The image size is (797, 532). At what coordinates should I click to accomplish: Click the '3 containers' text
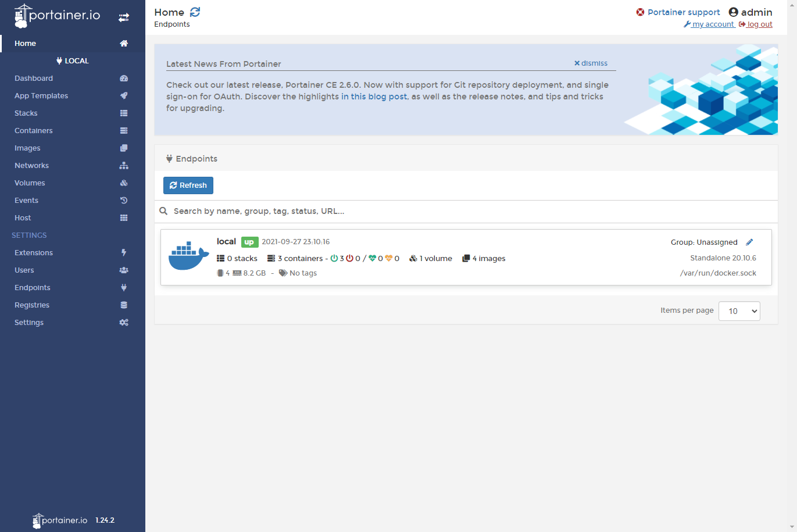[300, 259]
